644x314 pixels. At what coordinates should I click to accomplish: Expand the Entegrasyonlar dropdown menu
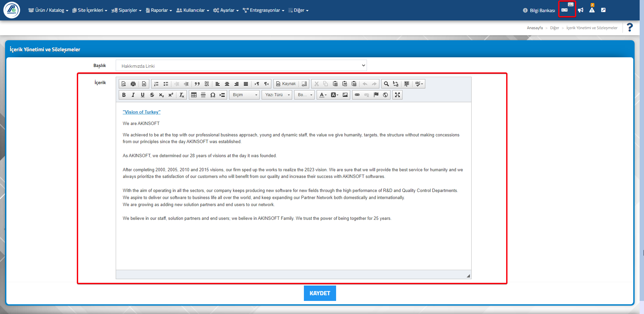(264, 10)
